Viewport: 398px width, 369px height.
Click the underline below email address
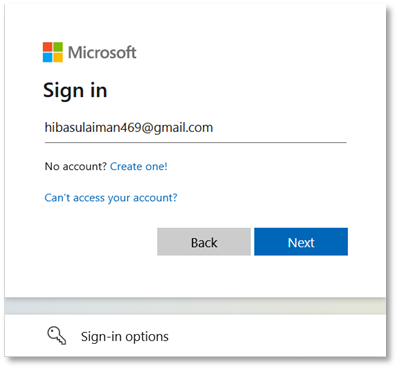tap(196, 142)
